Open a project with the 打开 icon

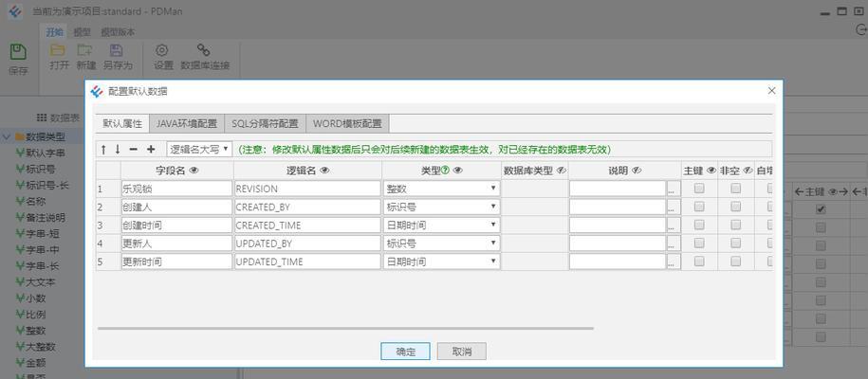point(58,50)
